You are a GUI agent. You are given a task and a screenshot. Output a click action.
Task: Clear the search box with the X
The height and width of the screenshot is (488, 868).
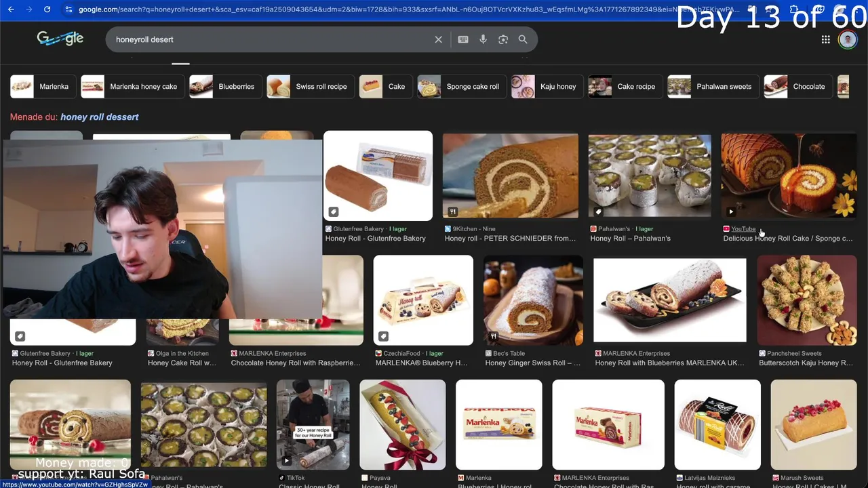tap(438, 39)
